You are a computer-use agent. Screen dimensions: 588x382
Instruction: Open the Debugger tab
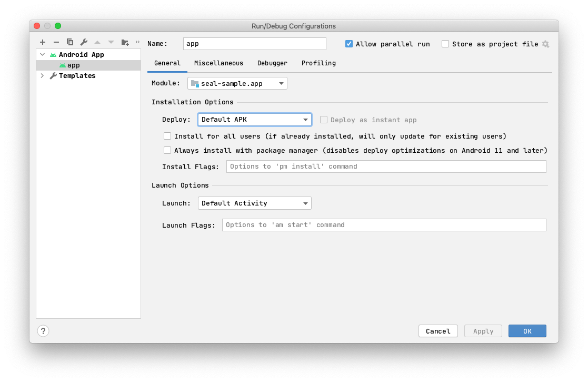[272, 63]
